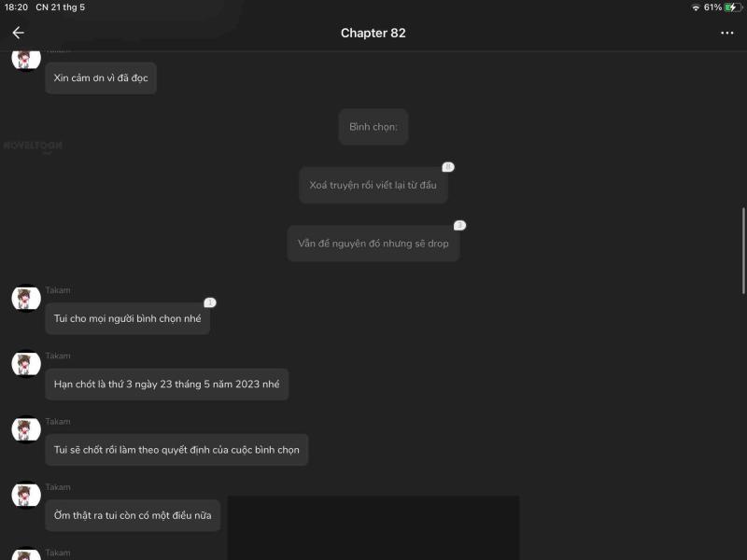Screen dimensions: 747x560
Task: Tap the Takam username above "Hạn chót" message
Action: click(x=58, y=356)
